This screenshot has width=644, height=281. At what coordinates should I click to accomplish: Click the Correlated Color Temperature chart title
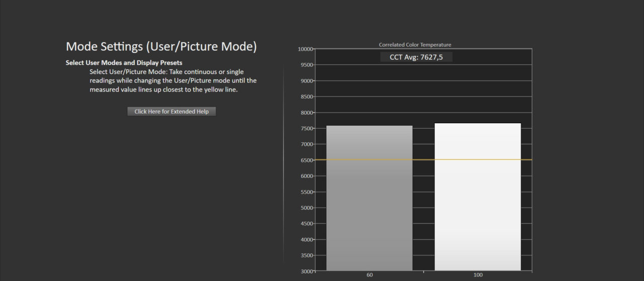pyautogui.click(x=415, y=45)
